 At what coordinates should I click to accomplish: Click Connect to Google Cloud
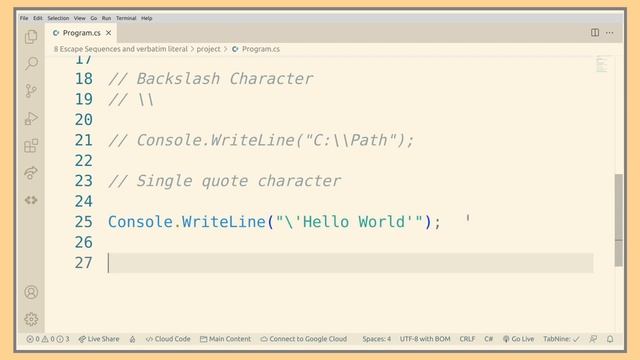pyautogui.click(x=304, y=339)
